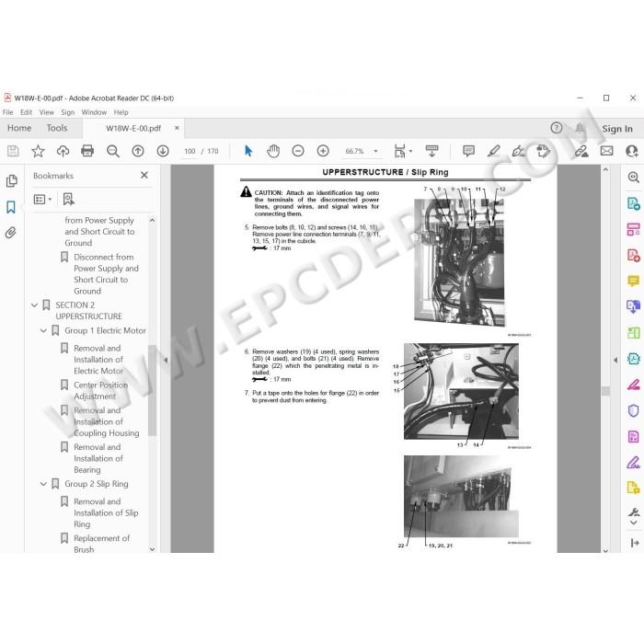Open Center Position Adjustment bookmark
Image resolution: width=644 pixels, height=644 pixels.
[100, 391]
